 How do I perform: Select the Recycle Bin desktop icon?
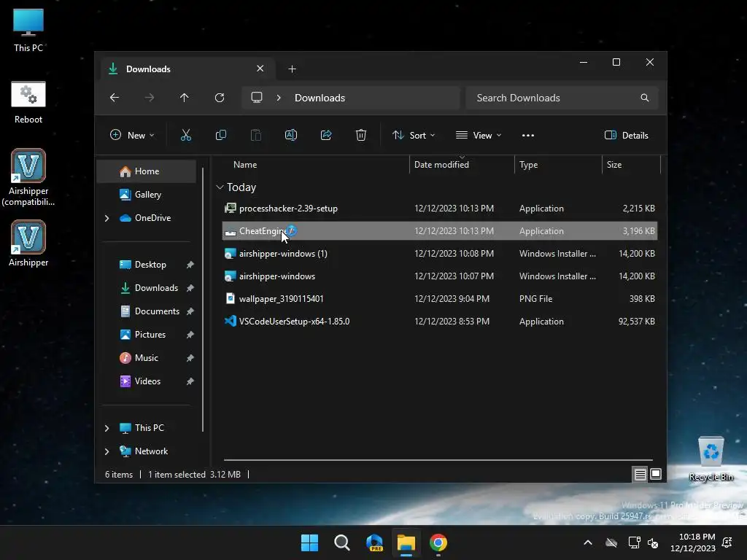[711, 459]
